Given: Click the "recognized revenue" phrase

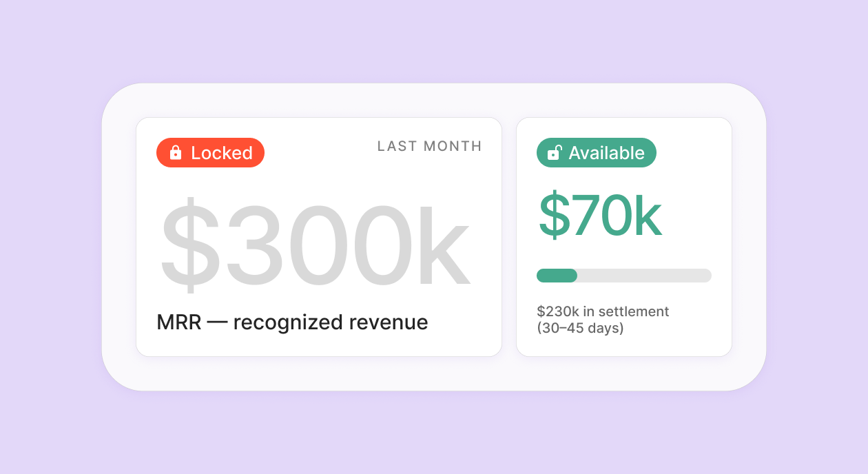Looking at the screenshot, I should click(331, 322).
